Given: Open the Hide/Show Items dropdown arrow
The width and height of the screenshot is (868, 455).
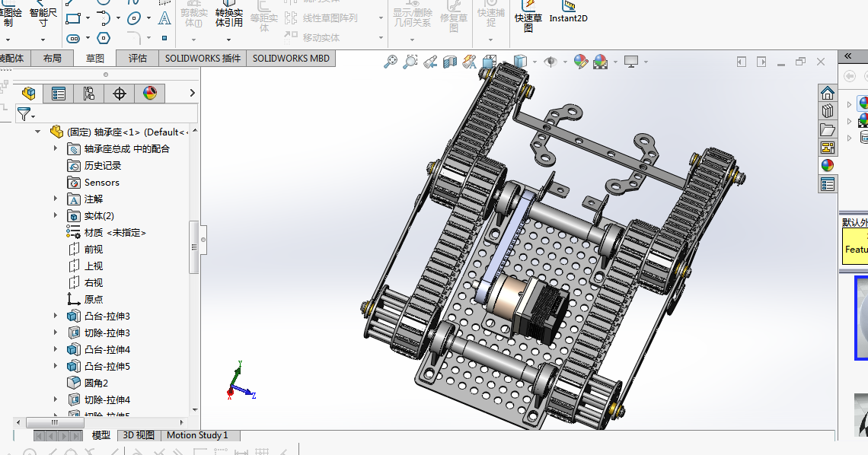Looking at the screenshot, I should pos(565,62).
